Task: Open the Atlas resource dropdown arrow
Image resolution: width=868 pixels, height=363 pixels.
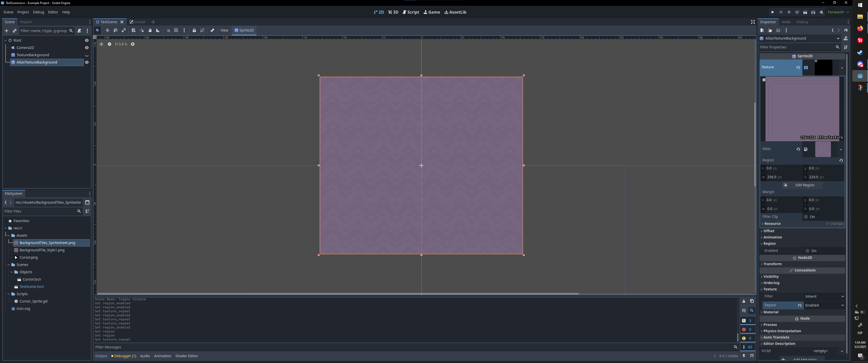Action: click(x=841, y=149)
